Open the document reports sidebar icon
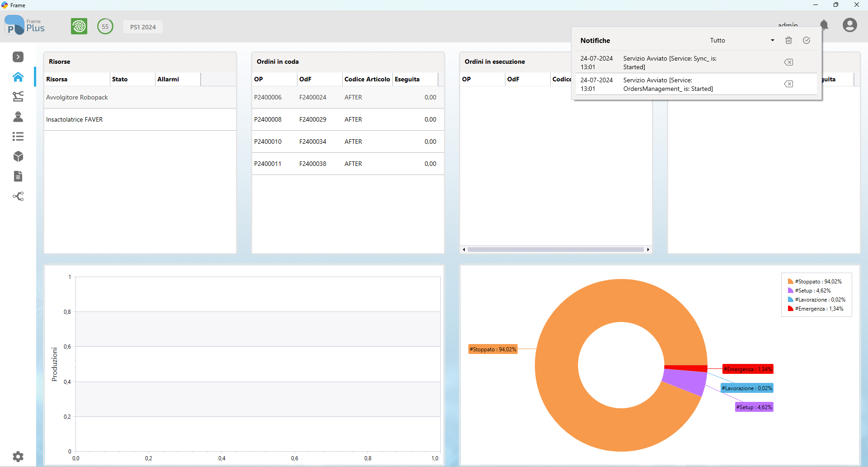 [18, 176]
